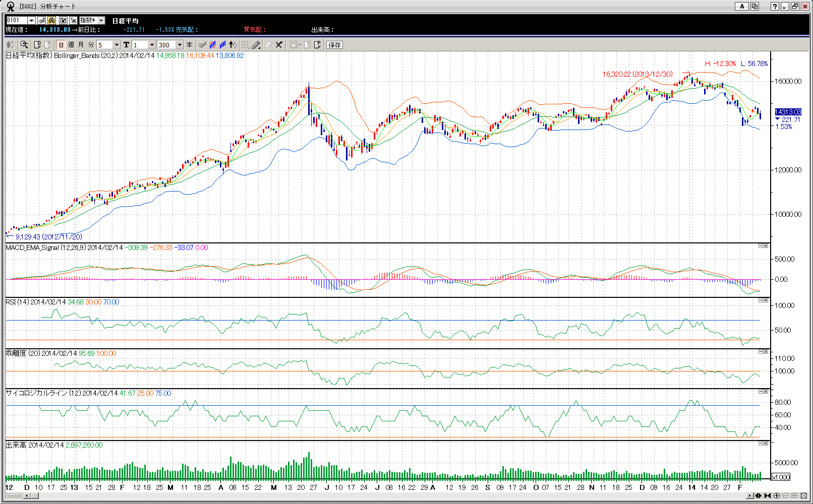The width and height of the screenshot is (813, 504).
Task: Select minute (分) chart period
Action: [91, 45]
